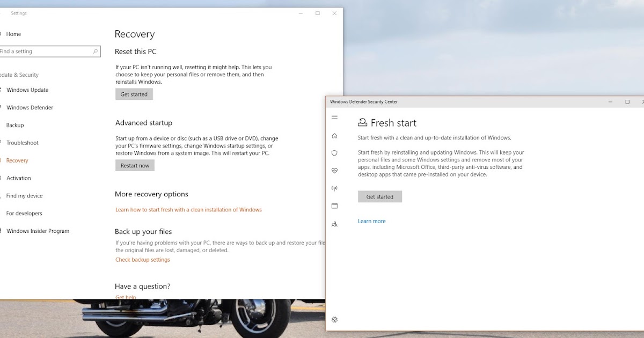Open Defender settings gear icon
The height and width of the screenshot is (338, 644).
click(334, 320)
